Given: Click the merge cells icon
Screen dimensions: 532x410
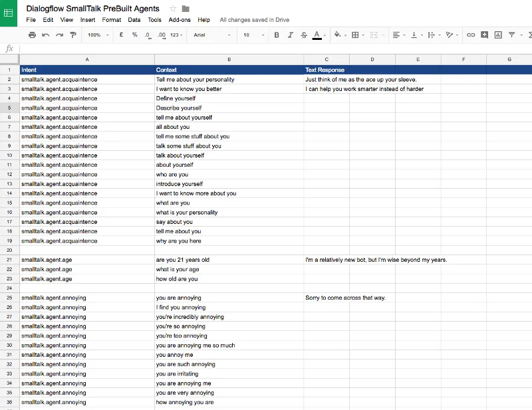Looking at the screenshot, I should 374,35.
